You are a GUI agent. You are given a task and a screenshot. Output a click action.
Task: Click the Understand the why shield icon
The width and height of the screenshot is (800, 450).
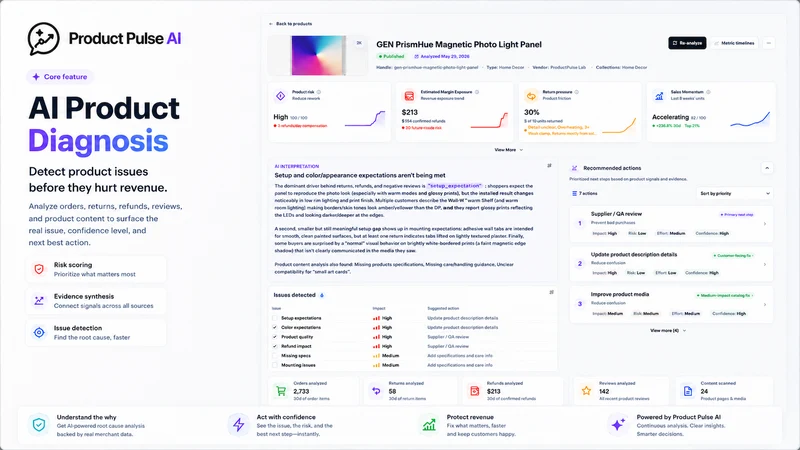(39, 424)
